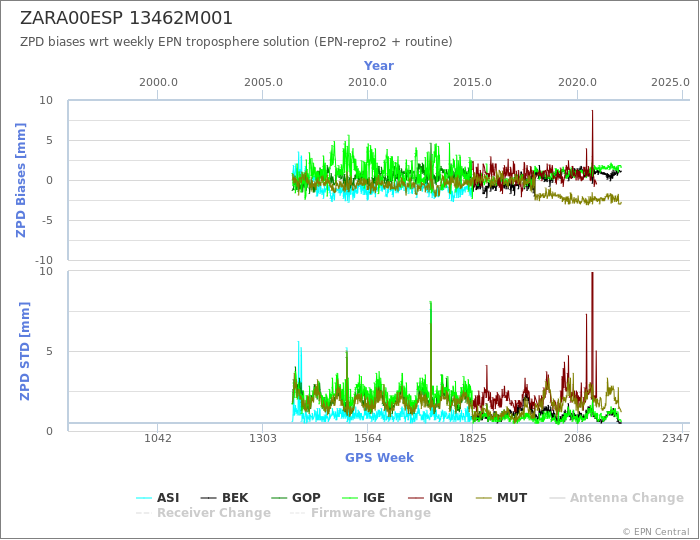Click the 1303 GPS week tick label
Viewport: 700px width, 540px height.
[262, 439]
